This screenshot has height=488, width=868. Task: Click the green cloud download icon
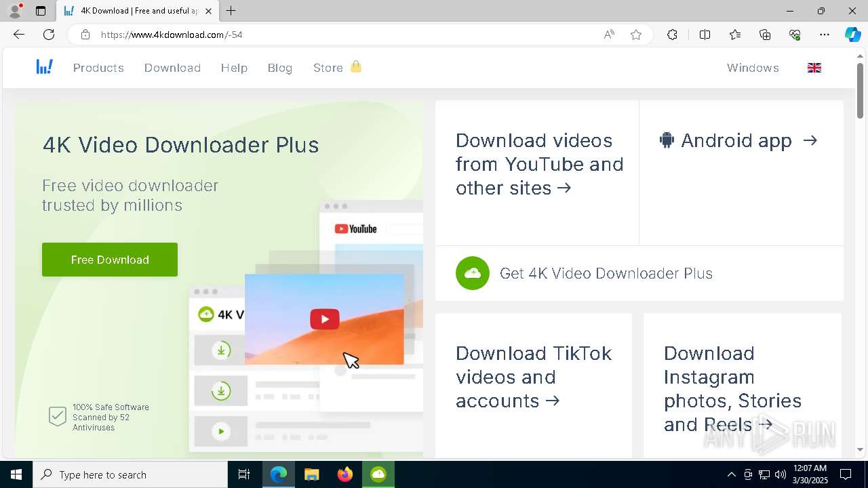pyautogui.click(x=473, y=273)
